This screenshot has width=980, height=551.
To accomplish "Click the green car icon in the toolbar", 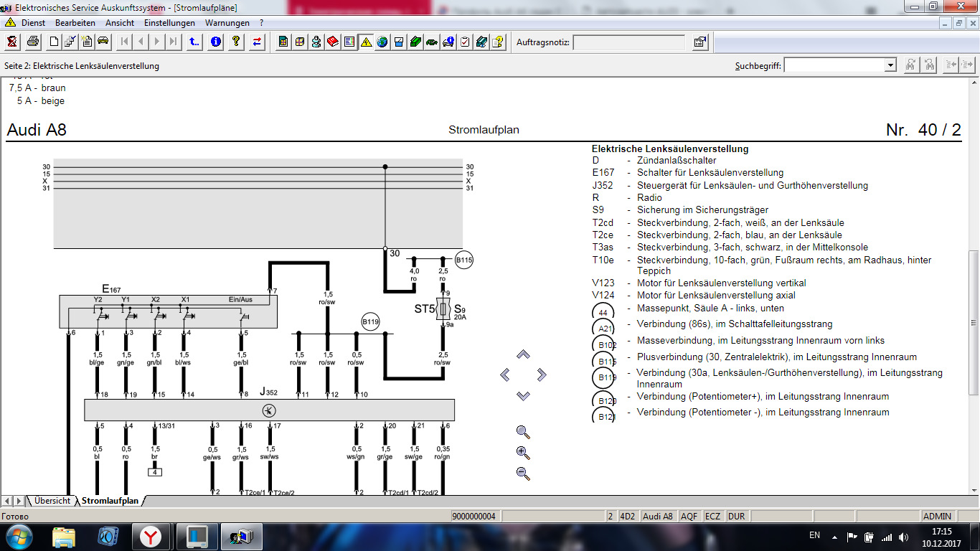I will (x=432, y=42).
